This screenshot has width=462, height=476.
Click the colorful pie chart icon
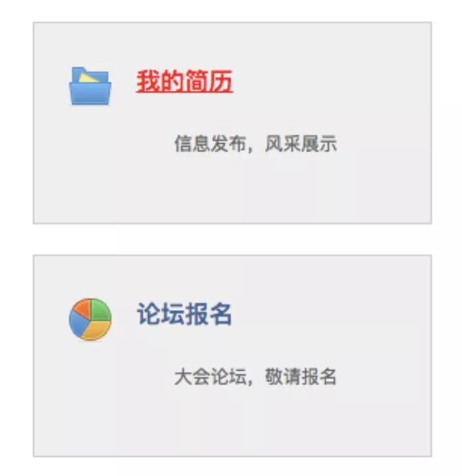[x=90, y=319]
